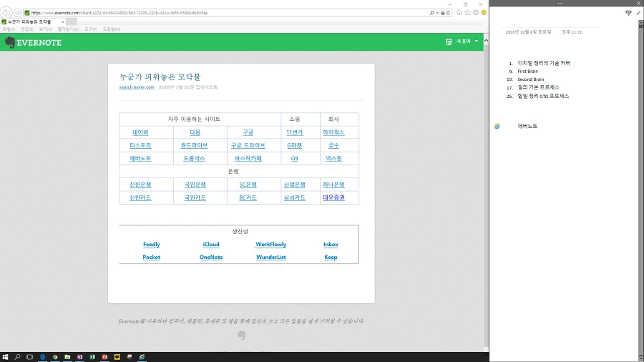The image size is (644, 362).
Task: Click the address bar search magnifier
Action: pos(432,13)
